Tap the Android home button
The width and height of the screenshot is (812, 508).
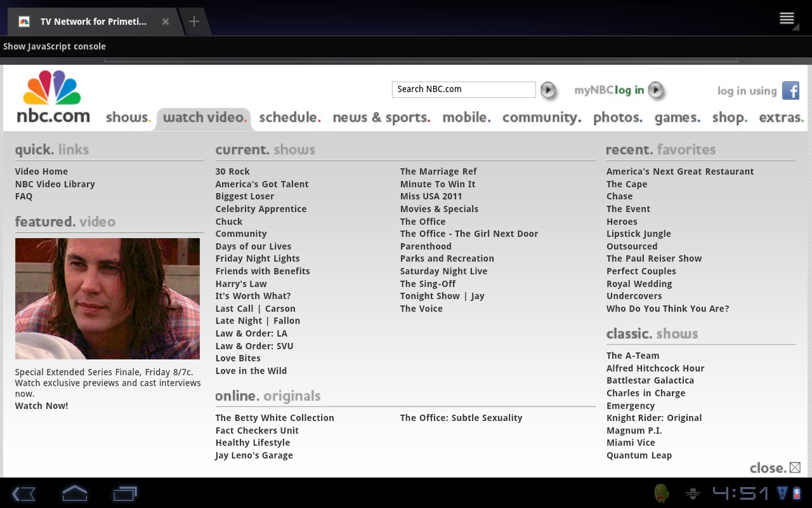74,493
